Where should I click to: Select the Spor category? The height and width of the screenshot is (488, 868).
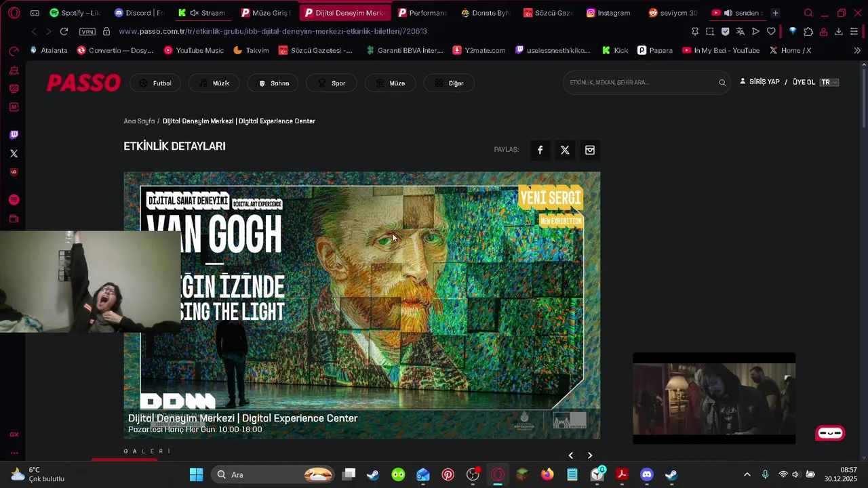tap(332, 83)
